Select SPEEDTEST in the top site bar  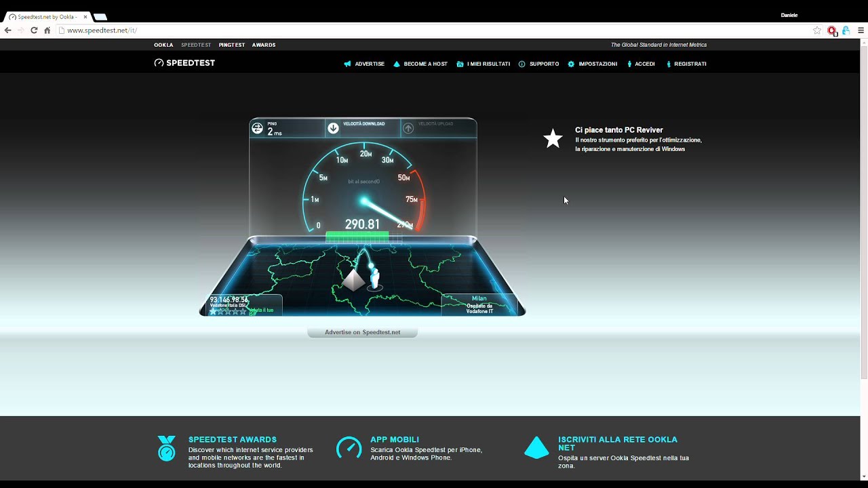(196, 45)
